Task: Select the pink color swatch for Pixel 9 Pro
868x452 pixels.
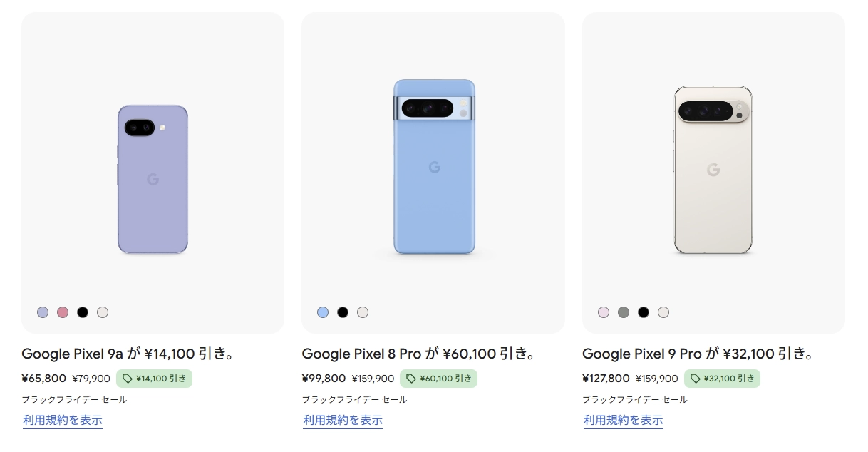Action: coord(603,312)
